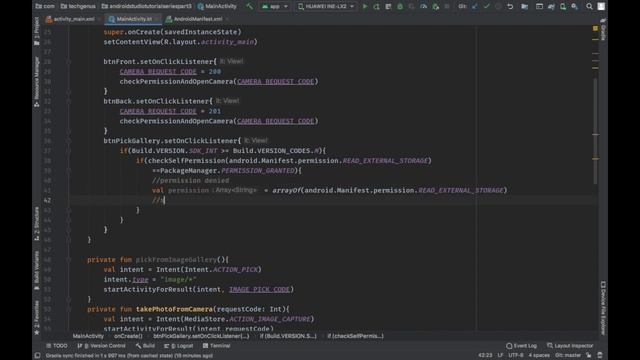This screenshot has height=360, width=640.
Task: Click the tool windows toggle icon bottom-left
Action: pyautogui.click(x=37, y=356)
